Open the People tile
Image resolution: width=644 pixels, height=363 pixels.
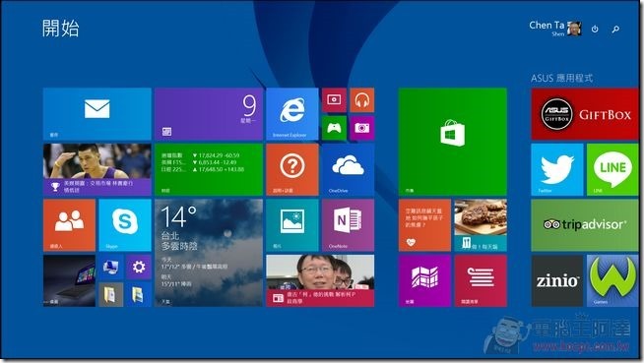[69, 225]
